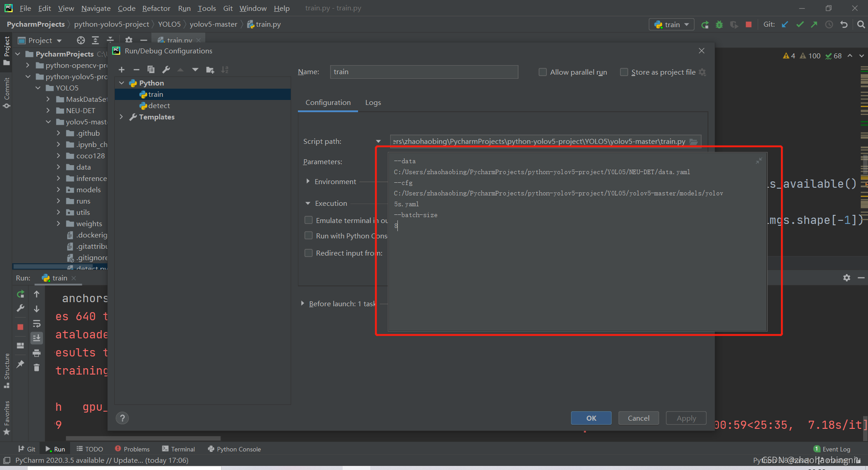
Task: Click the Cancel button
Action: click(638, 418)
